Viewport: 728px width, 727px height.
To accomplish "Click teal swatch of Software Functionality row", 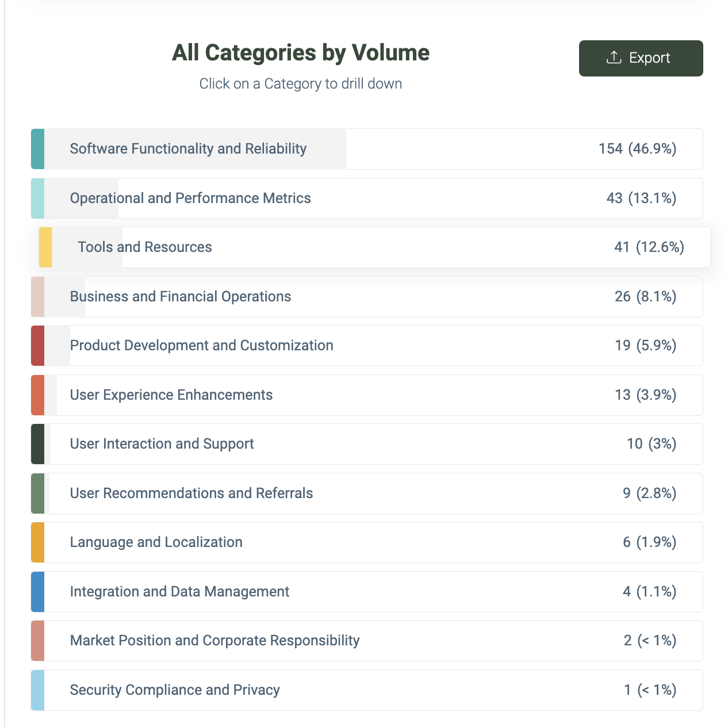I will pyautogui.click(x=37, y=149).
